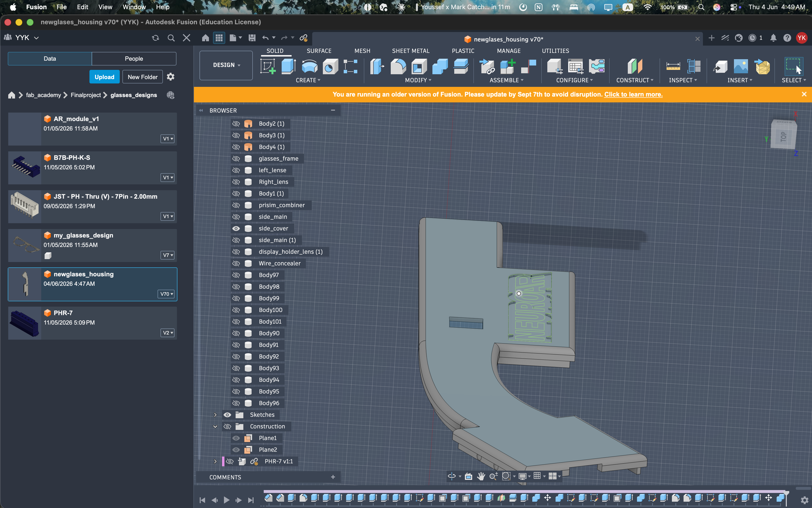The width and height of the screenshot is (812, 508).
Task: Open the CREATE dropdown menu
Action: pyautogui.click(x=308, y=80)
